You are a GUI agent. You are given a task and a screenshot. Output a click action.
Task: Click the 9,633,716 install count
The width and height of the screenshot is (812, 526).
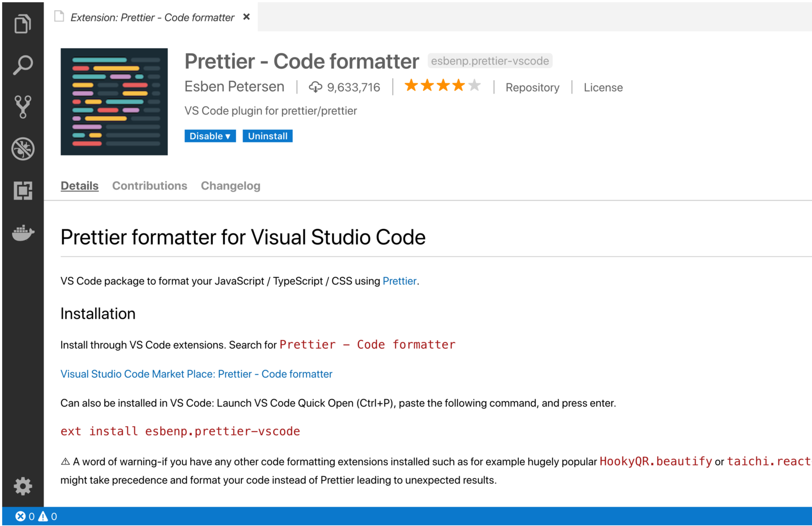click(353, 87)
